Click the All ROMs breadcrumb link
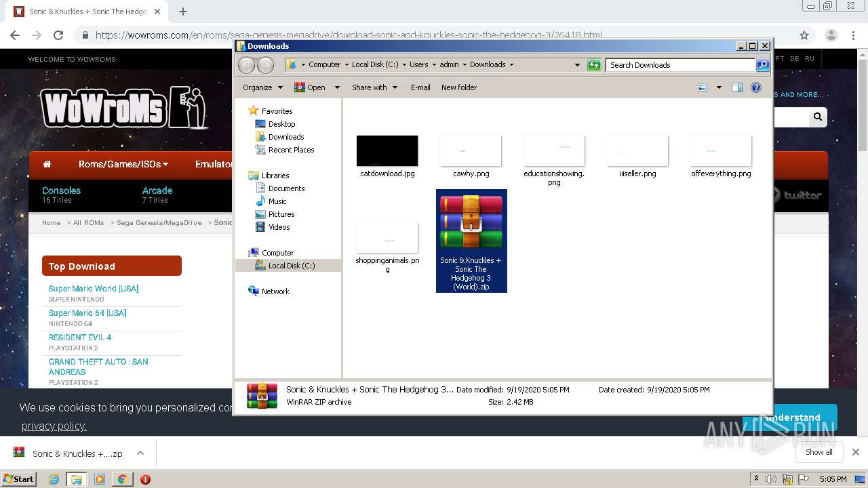The height and width of the screenshot is (488, 868). click(89, 222)
